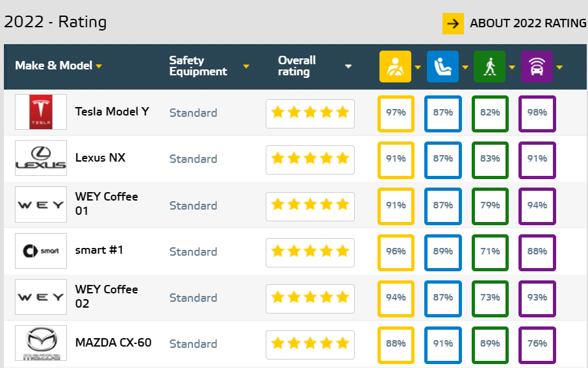The image size is (588, 368).
Task: Click the Mazda logo image
Action: tap(41, 343)
